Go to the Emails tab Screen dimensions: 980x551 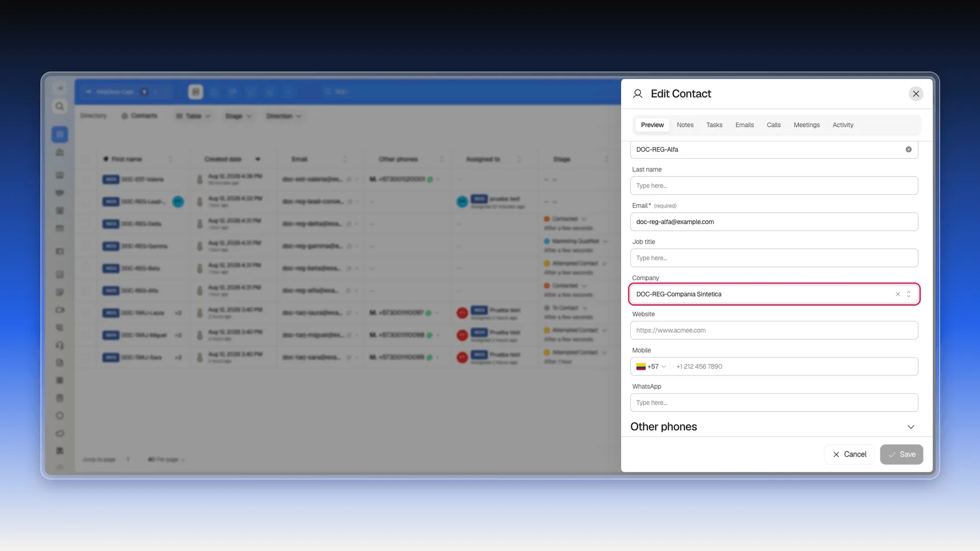[744, 125]
